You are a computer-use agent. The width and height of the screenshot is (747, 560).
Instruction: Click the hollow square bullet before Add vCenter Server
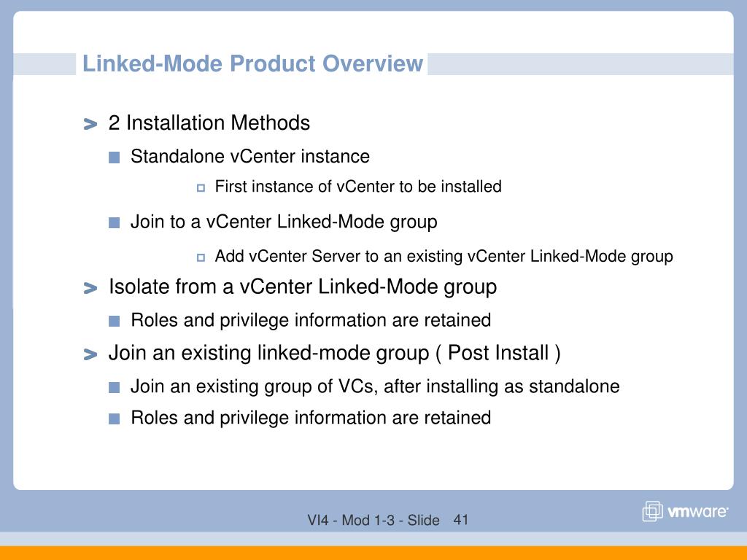(201, 257)
